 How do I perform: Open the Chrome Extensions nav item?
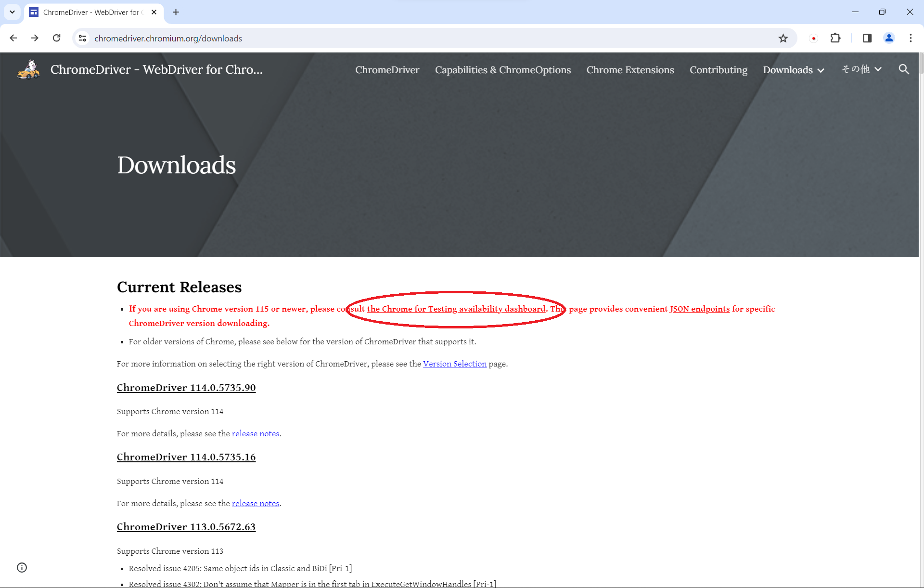tap(630, 70)
